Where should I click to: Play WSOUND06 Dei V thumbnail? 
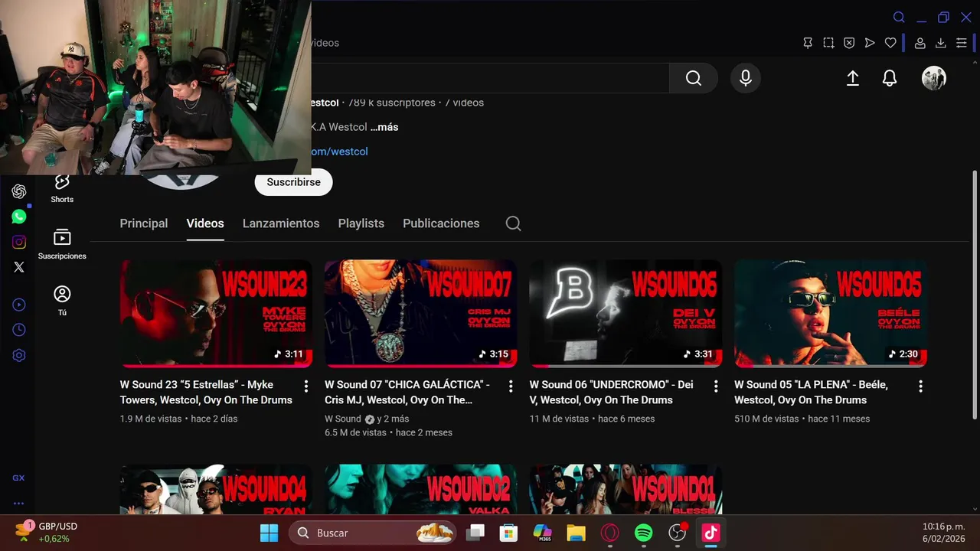pos(626,314)
